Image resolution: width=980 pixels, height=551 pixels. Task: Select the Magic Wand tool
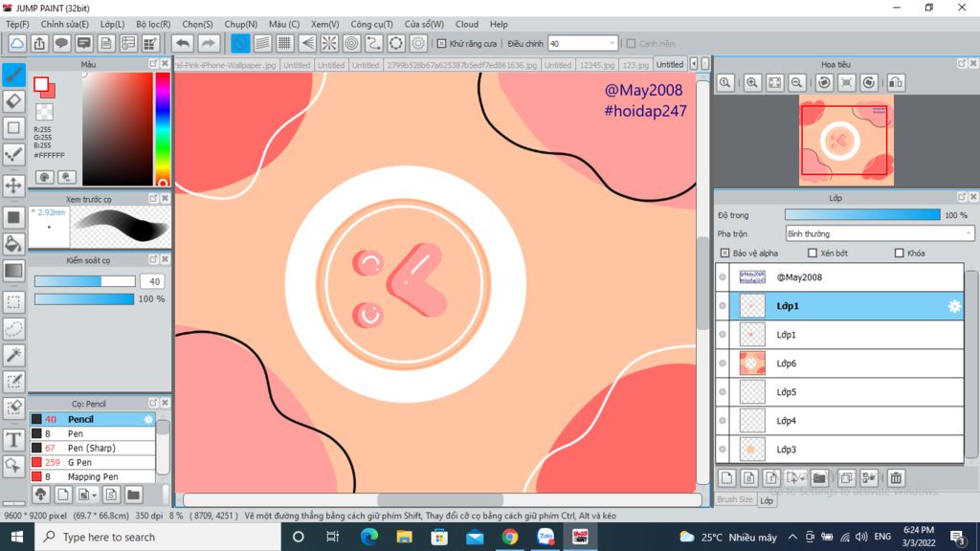(13, 355)
